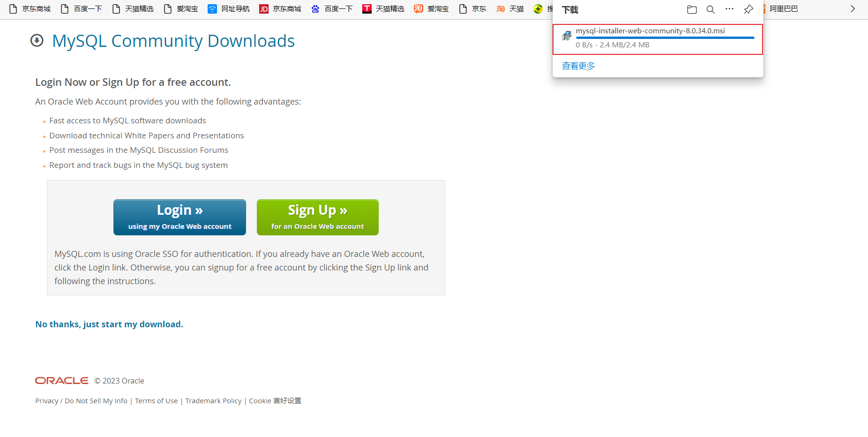This screenshot has width=868, height=437.
Task: Open the Trademark Policy footer link
Action: (x=213, y=401)
